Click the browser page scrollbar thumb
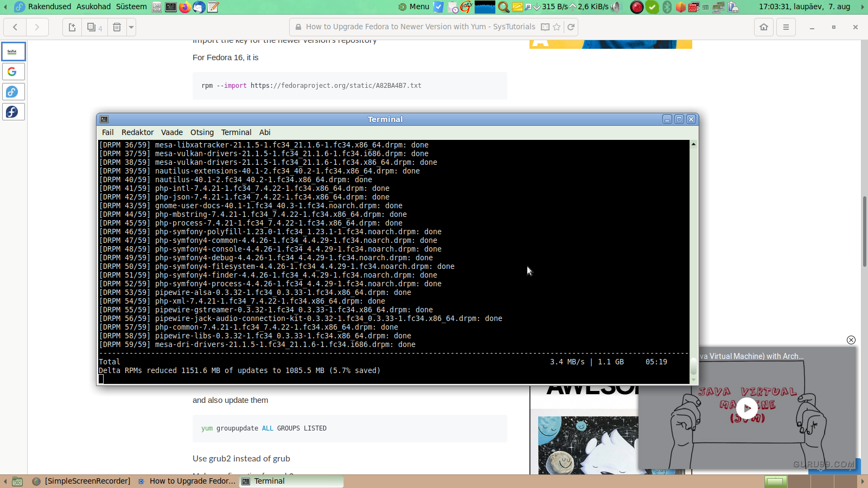Screen dimensions: 868x488 pyautogui.click(x=864, y=232)
